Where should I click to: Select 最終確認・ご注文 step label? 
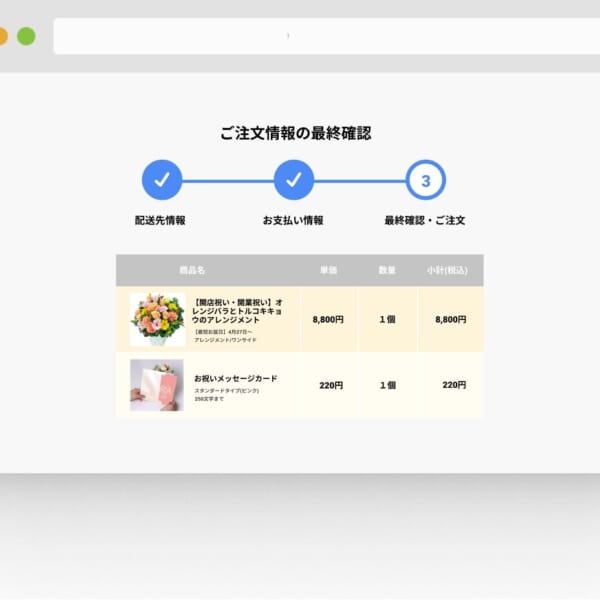[425, 220]
